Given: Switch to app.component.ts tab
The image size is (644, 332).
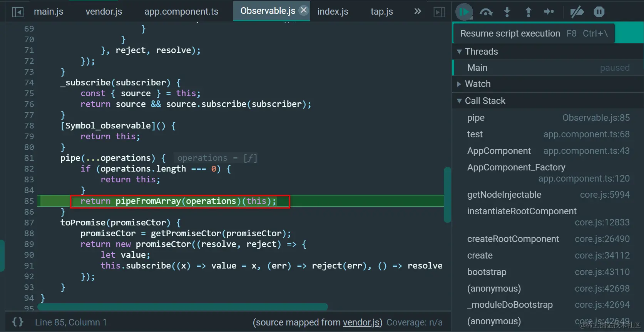Looking at the screenshot, I should [x=181, y=12].
